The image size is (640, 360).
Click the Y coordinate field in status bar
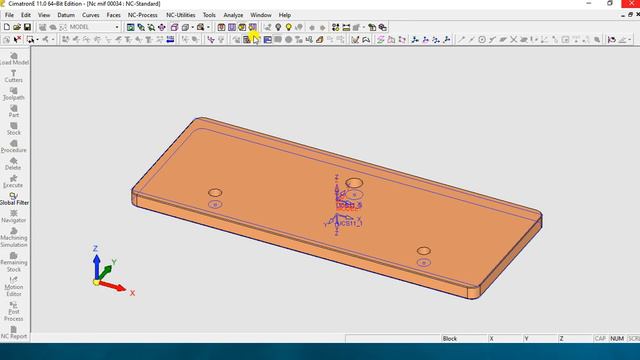pos(540,339)
